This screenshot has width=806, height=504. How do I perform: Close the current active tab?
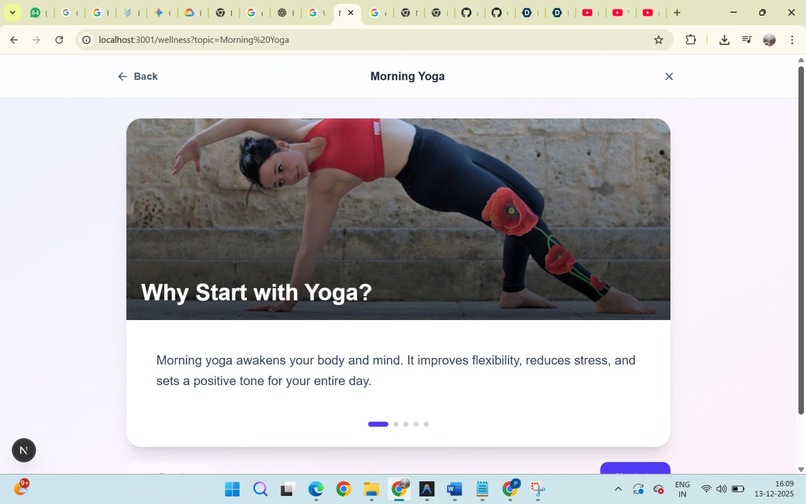tap(351, 12)
